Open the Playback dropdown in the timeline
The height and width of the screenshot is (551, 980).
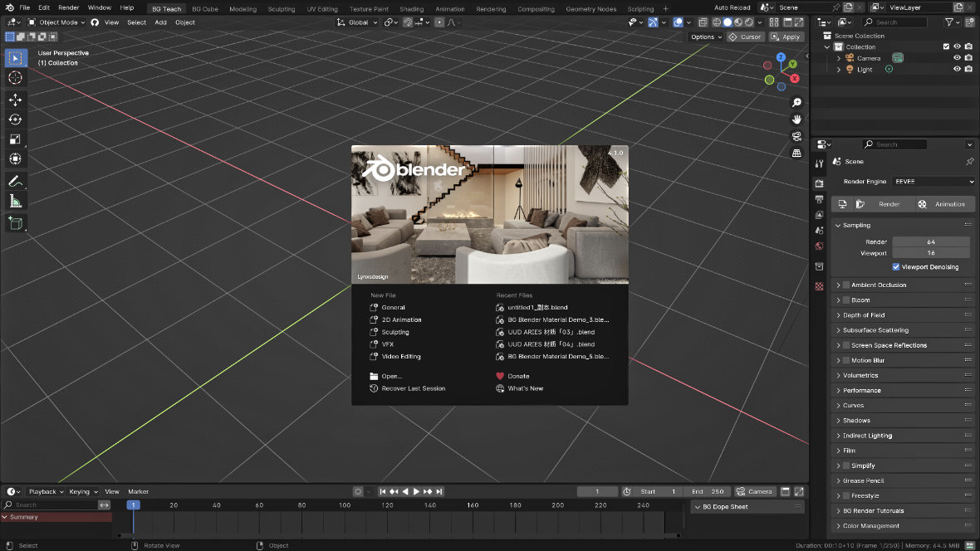click(47, 491)
